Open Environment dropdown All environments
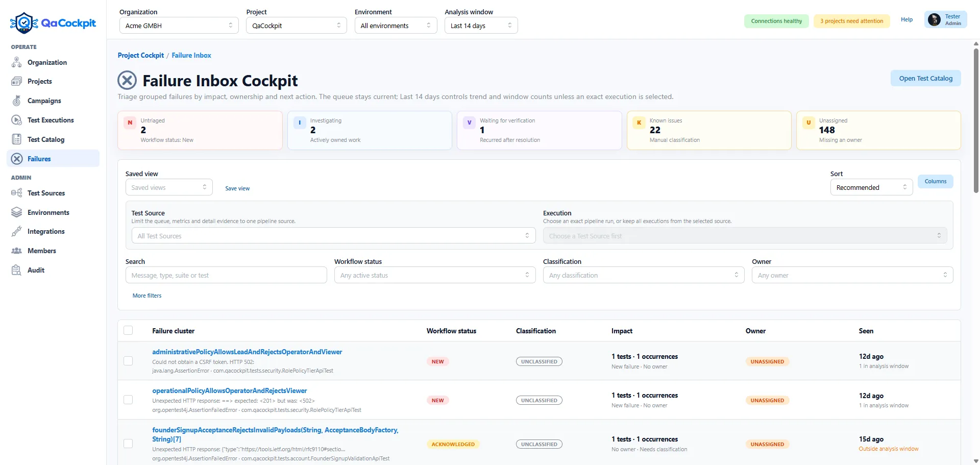Image resolution: width=980 pixels, height=465 pixels. point(396,26)
